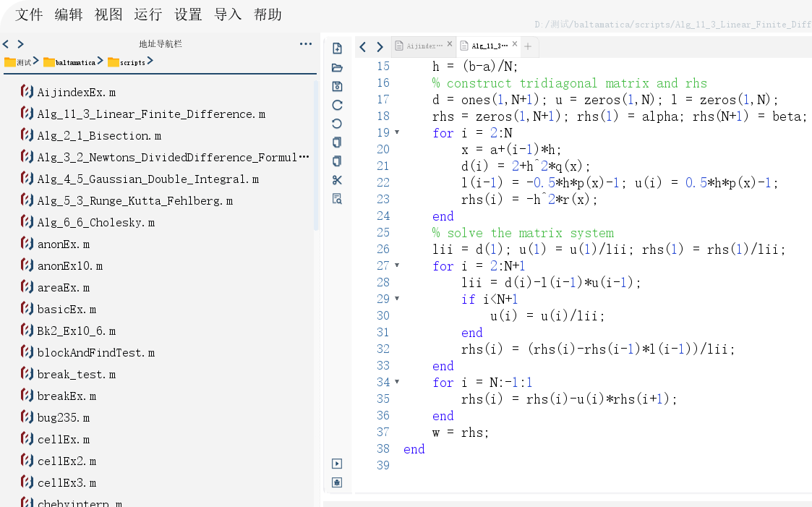
Task: Select Alg_11_3_Linear_Finite_Difference.m file
Action: [x=143, y=114]
